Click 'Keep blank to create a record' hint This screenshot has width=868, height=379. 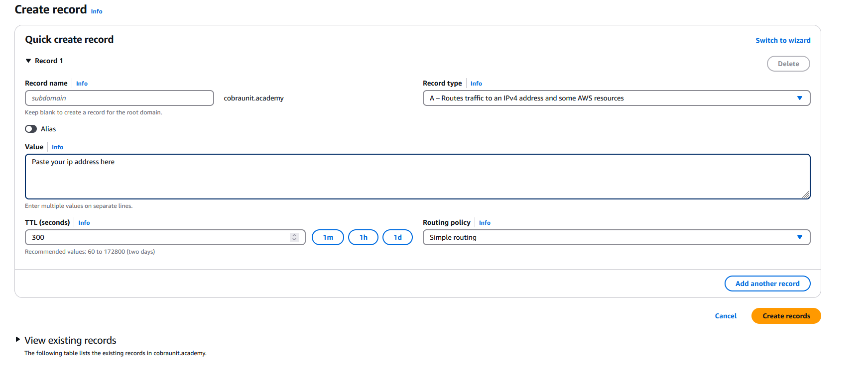[94, 112]
